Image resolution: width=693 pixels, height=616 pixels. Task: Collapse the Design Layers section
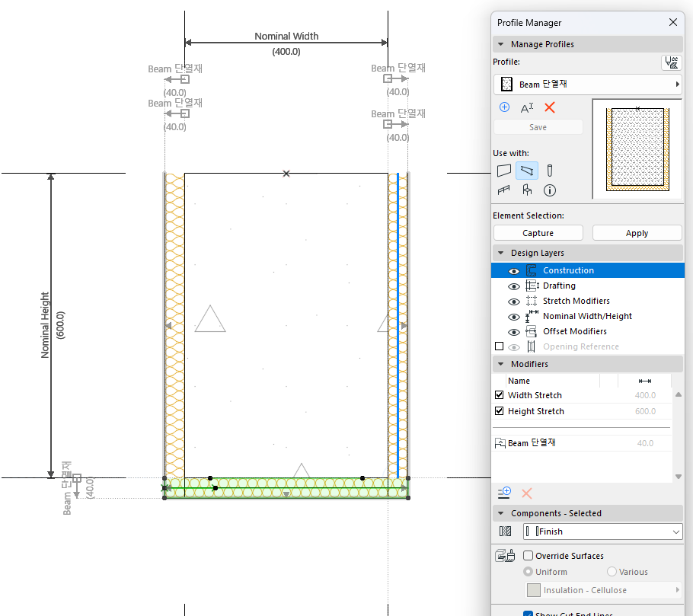(501, 252)
